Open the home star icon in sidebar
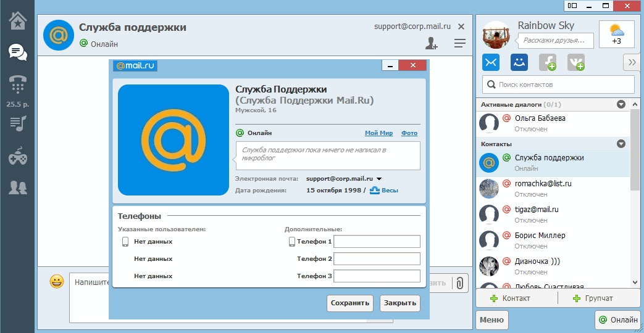644x333 pixels. coord(18,21)
